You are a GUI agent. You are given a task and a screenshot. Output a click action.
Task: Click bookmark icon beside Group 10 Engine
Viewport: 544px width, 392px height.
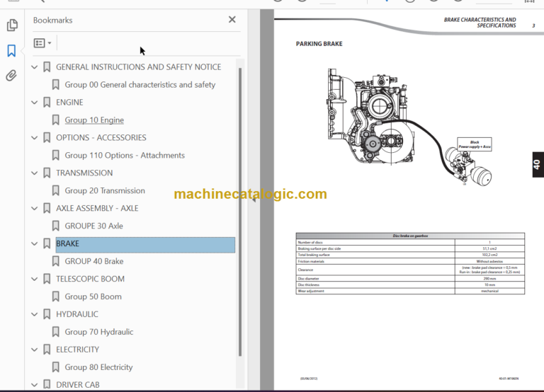[x=55, y=120]
